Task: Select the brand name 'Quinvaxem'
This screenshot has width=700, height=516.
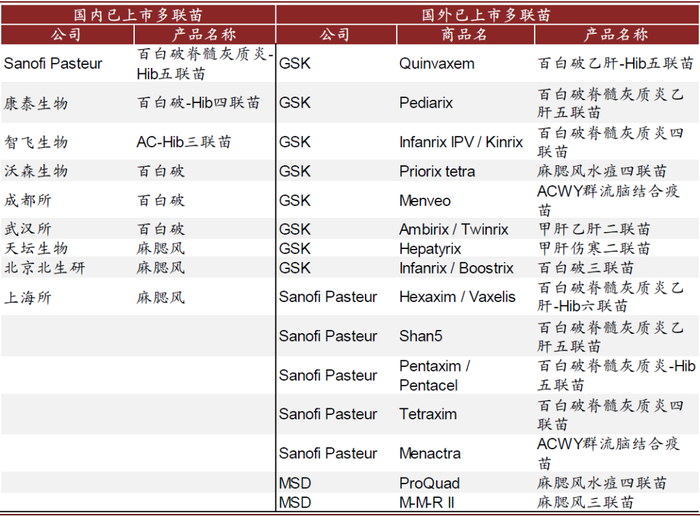Action: point(437,63)
